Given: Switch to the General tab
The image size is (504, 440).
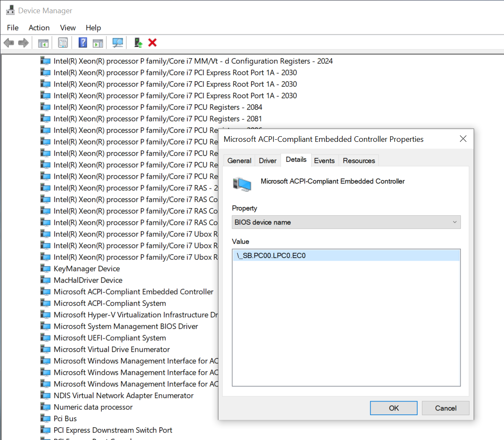Looking at the screenshot, I should [239, 161].
